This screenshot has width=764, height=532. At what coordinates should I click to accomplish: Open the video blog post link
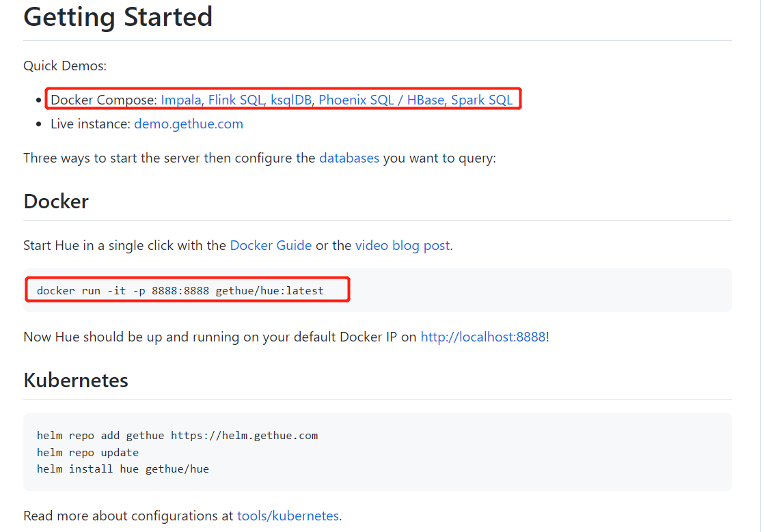coord(403,245)
